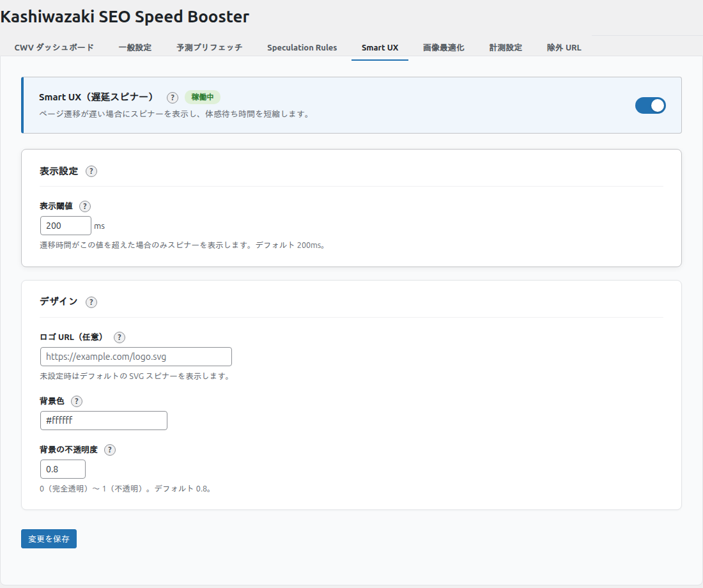This screenshot has height=588, width=703.
Task: Click the 表示閾値 200 ms input field
Action: [x=65, y=225]
